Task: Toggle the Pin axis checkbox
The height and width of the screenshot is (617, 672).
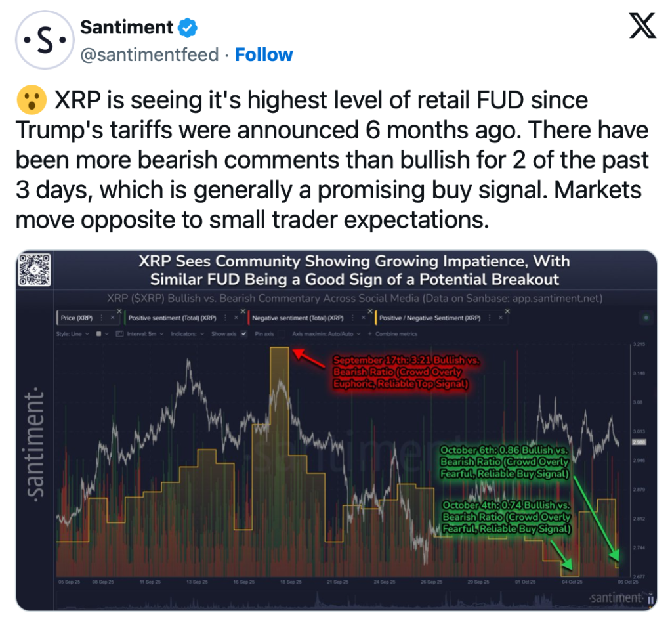Action: (281, 334)
